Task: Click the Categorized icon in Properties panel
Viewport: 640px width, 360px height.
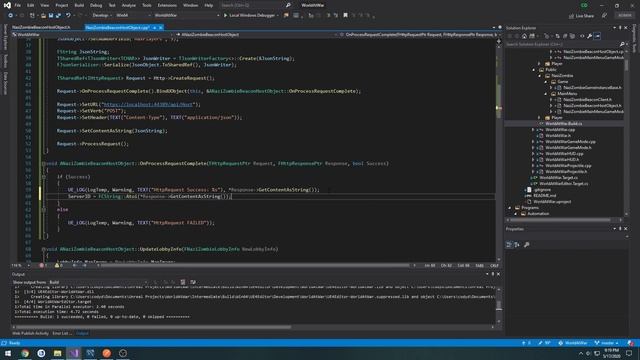Action: point(509,244)
